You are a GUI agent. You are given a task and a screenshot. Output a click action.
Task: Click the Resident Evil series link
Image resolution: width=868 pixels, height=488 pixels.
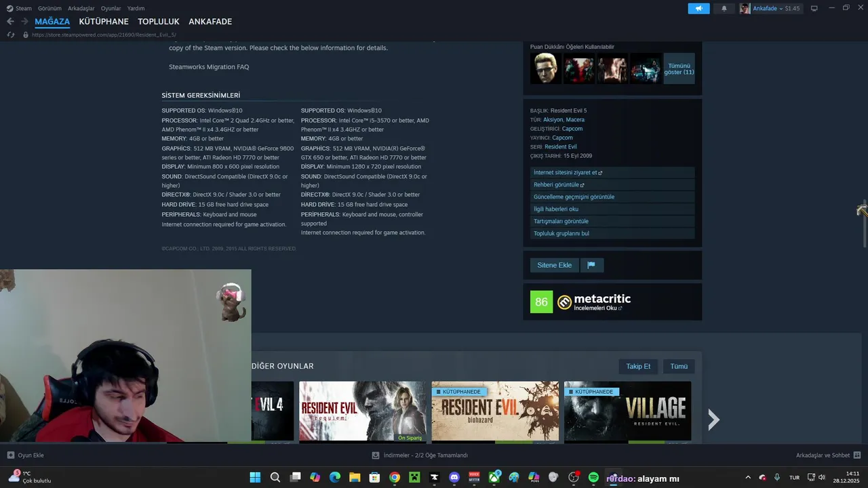(560, 146)
